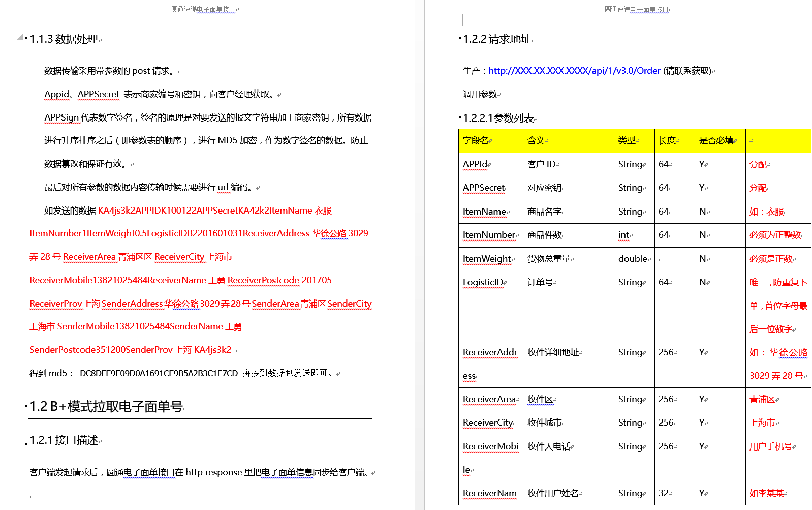Click the 'int' type cell in ItemNumber row
The image size is (812, 510).
(634, 235)
